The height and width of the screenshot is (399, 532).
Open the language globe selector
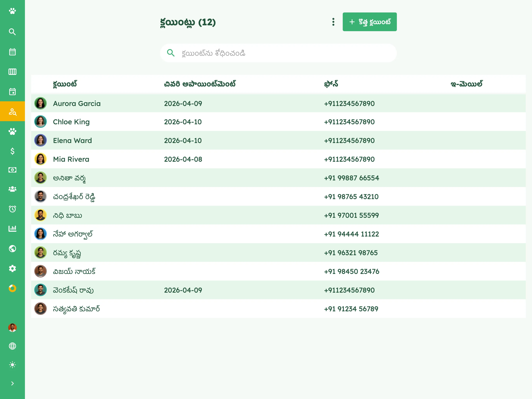coord(12,346)
